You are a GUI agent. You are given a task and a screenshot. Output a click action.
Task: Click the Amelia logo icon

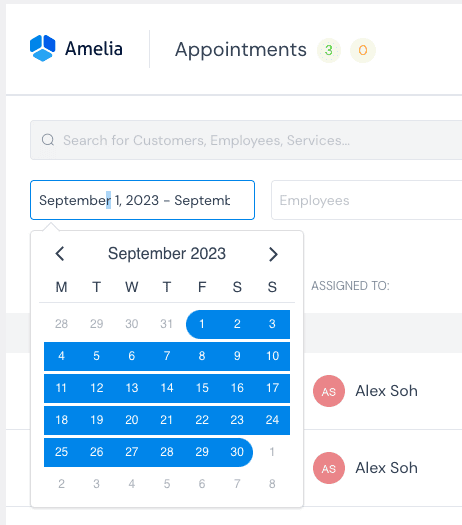[x=43, y=48]
